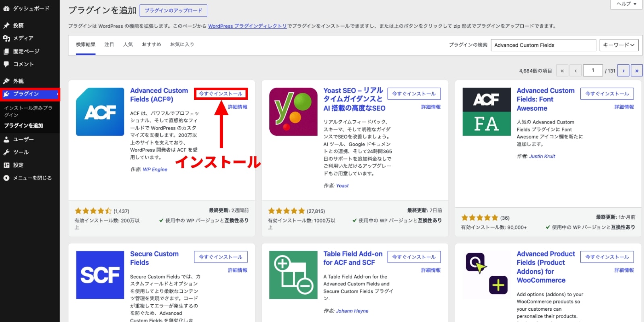This screenshot has width=644, height=322.
Task: Click the Advanced Product Fields for WooCommerce title
Action: (x=546, y=267)
